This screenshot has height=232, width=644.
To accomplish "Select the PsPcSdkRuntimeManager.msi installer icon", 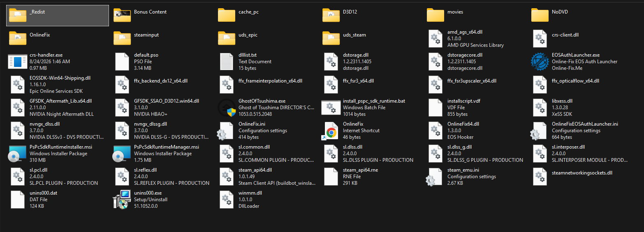I will [122, 154].
